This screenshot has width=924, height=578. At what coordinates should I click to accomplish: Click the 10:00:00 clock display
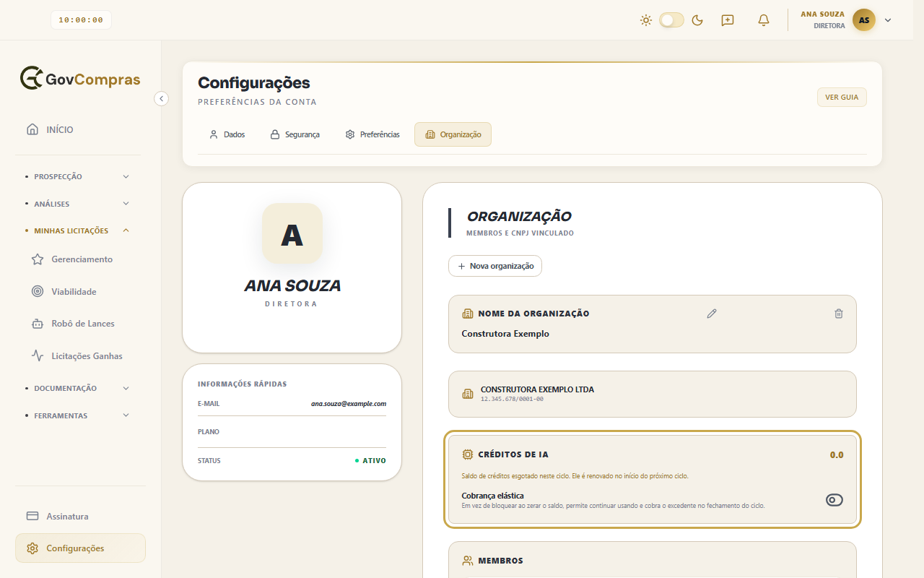(81, 20)
